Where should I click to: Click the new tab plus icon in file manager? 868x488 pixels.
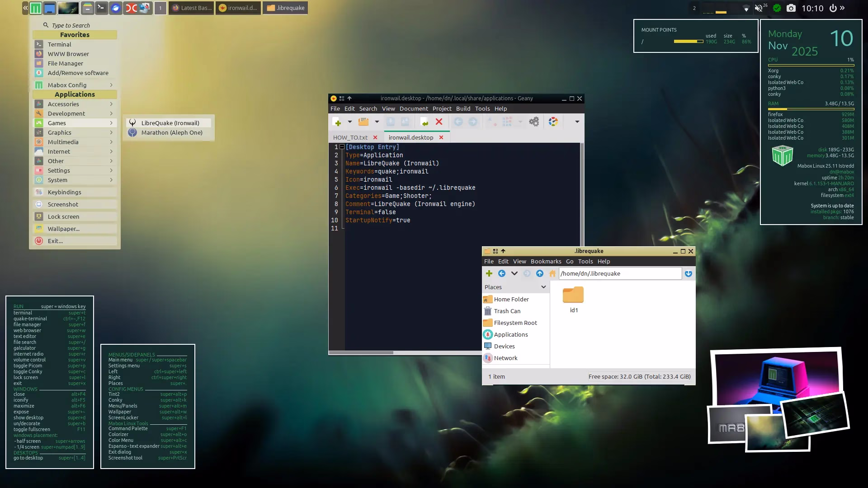point(489,273)
